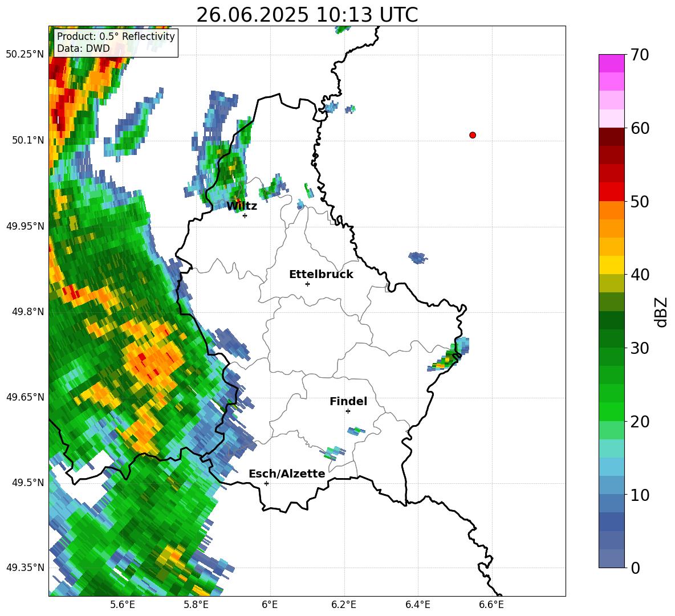Click the 30 tick on the colorbar
675x616 pixels.
pos(640,348)
